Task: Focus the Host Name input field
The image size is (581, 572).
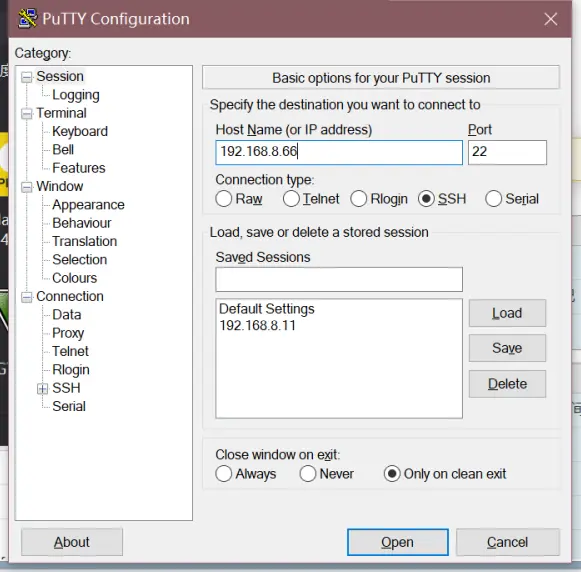Action: click(x=339, y=152)
